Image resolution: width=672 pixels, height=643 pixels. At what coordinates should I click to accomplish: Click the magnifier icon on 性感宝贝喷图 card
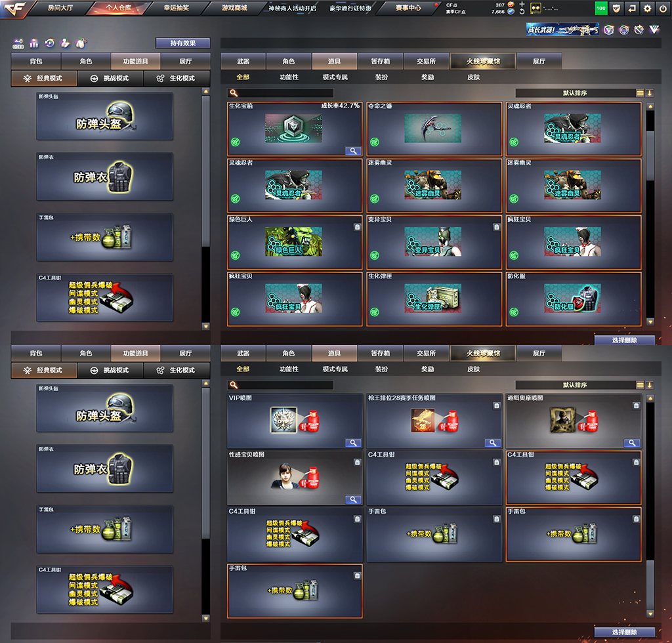[x=353, y=499]
